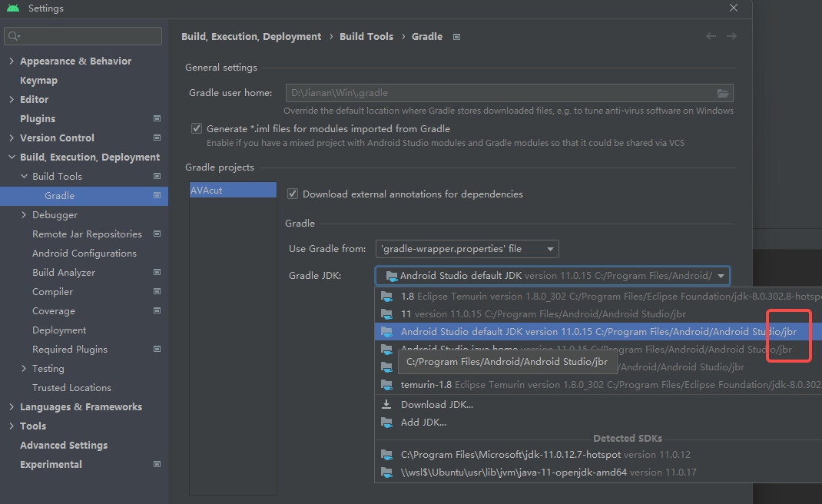
Task: Open folder browser for Gradle user home
Action: (723, 94)
